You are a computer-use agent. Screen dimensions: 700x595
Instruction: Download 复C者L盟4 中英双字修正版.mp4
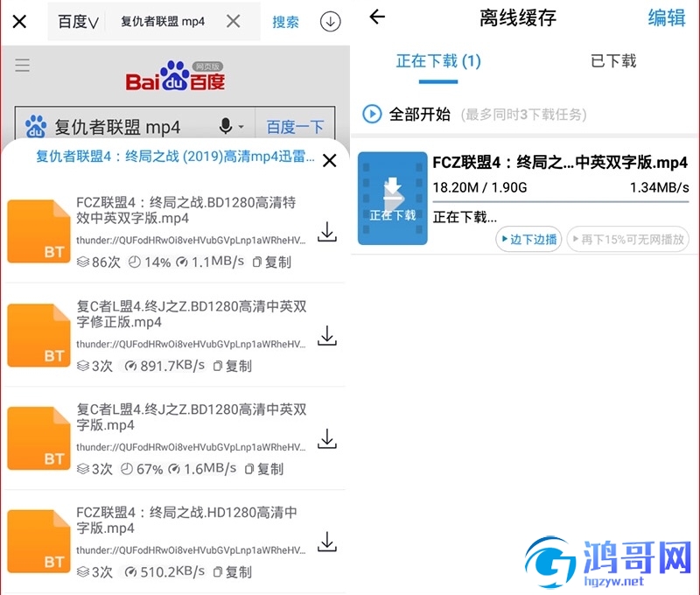click(327, 336)
